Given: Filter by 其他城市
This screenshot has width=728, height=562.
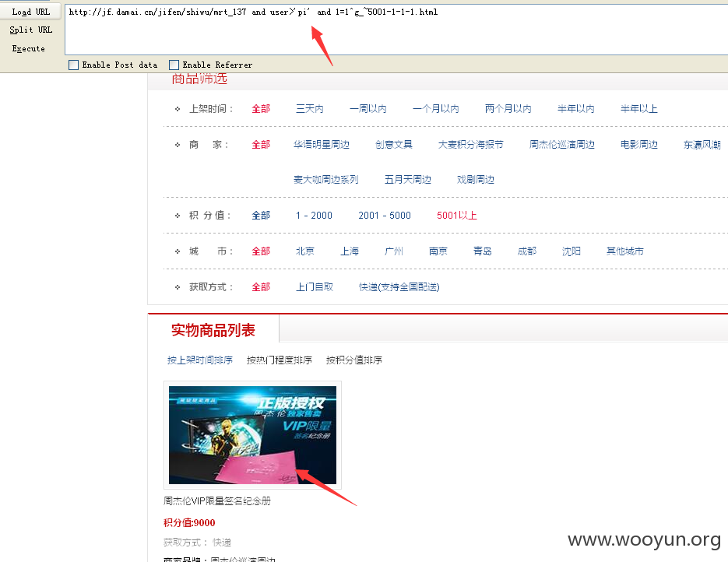Looking at the screenshot, I should click(625, 251).
